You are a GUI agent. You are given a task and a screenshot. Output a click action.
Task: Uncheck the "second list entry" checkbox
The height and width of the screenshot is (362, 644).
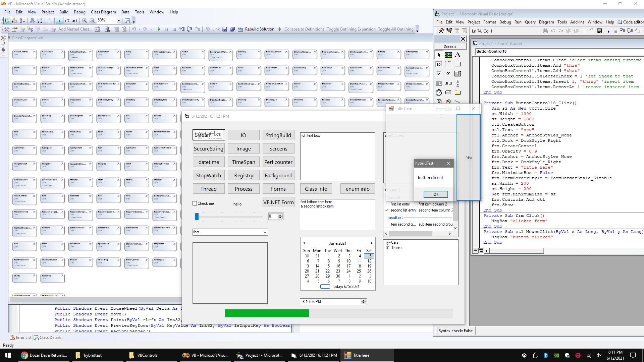click(387, 210)
